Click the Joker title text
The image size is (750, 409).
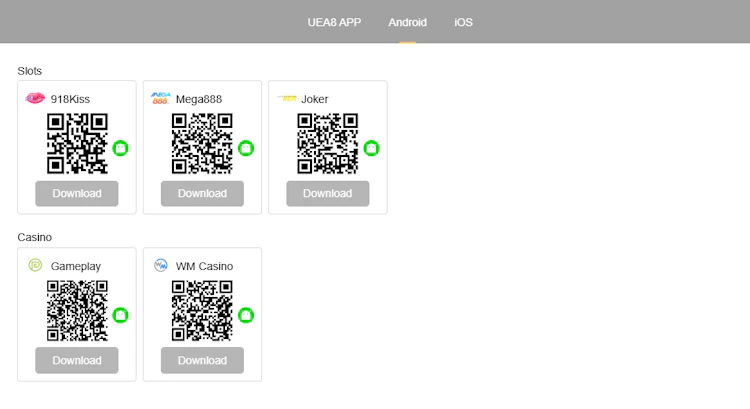tap(315, 99)
